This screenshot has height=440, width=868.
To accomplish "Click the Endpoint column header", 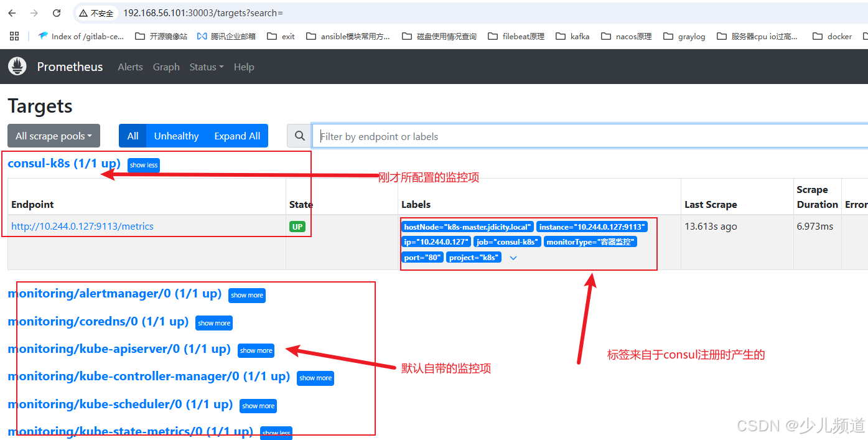I will tap(32, 204).
